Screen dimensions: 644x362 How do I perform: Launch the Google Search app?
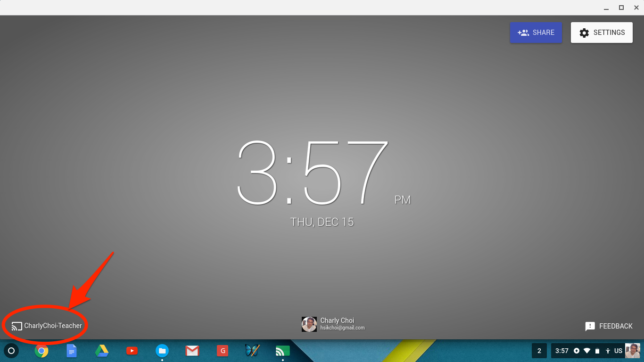[222, 351]
